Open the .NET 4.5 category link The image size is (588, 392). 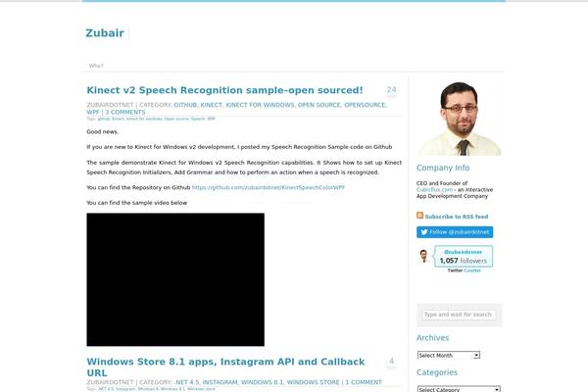click(x=187, y=382)
